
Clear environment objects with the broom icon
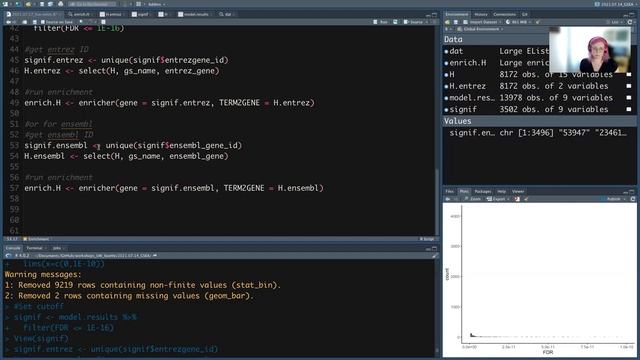point(538,22)
